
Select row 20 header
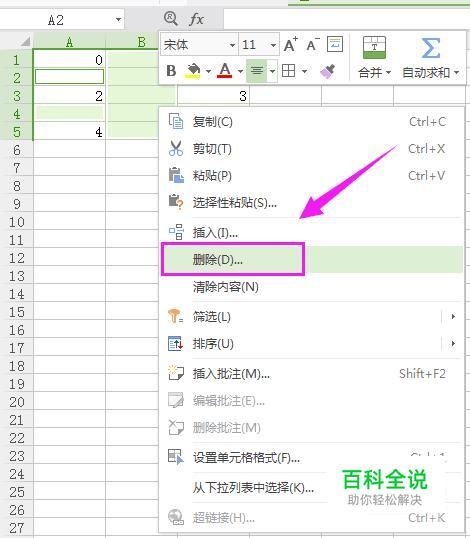(16, 402)
